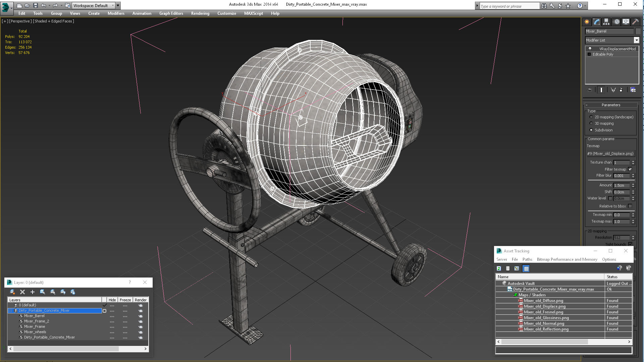Click the binoculars search icon

point(544,6)
